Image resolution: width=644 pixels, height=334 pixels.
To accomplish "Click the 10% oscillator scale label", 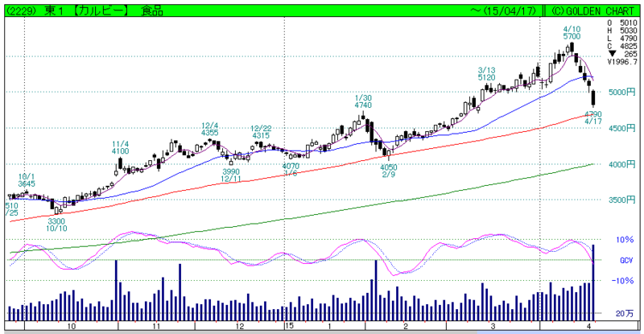I will (625, 240).
